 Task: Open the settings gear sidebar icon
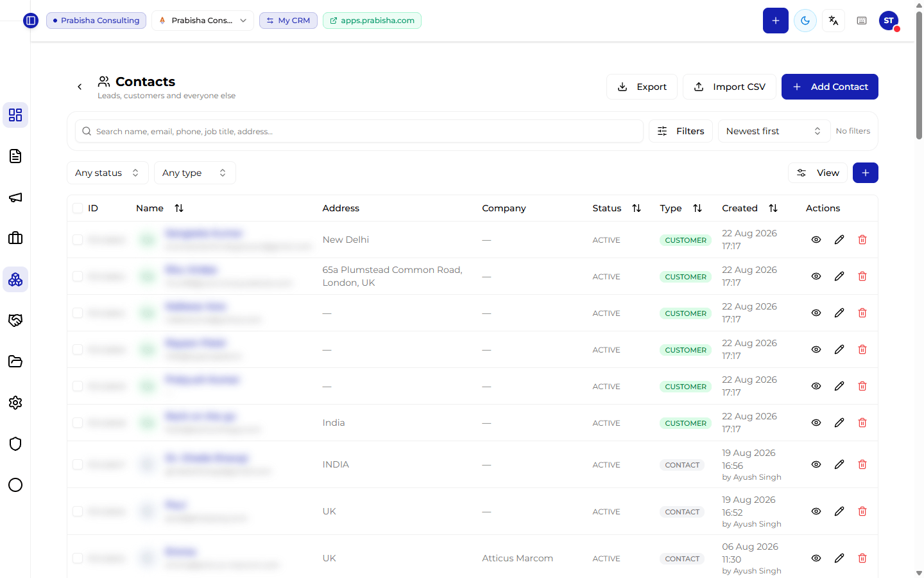15,403
